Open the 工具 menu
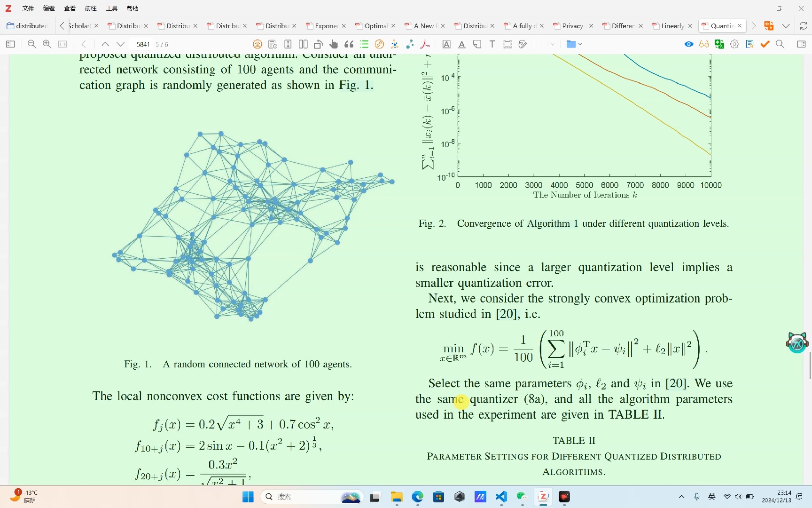 point(111,8)
